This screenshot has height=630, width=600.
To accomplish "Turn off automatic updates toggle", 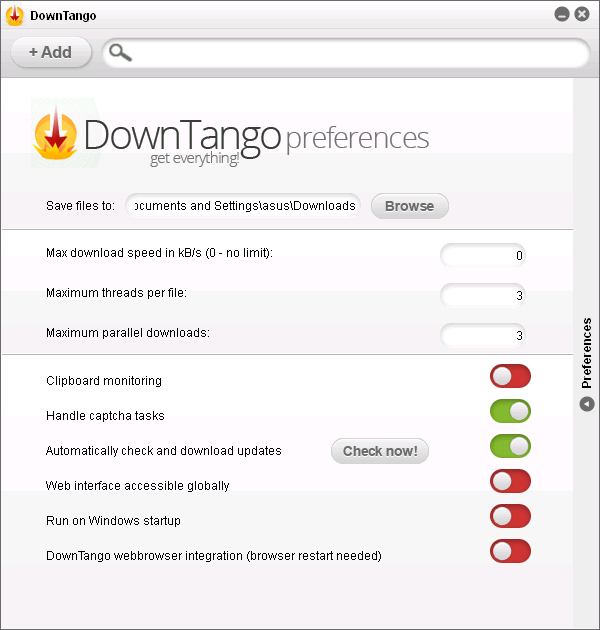I will tap(510, 446).
